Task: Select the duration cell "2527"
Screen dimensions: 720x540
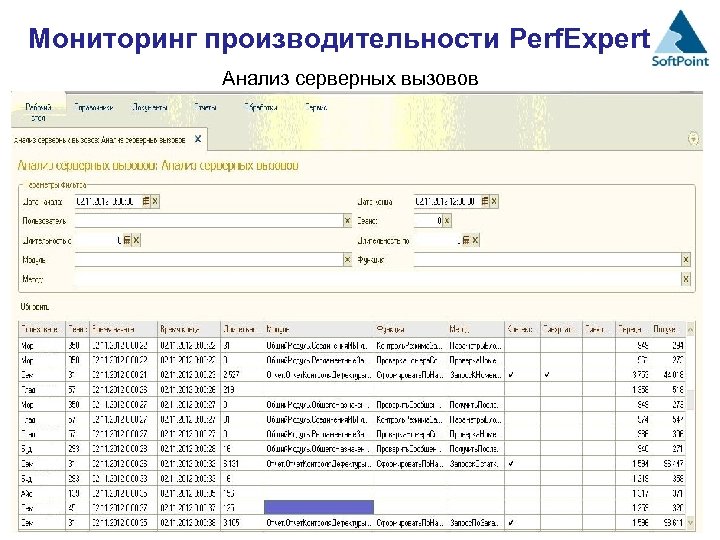Action: [242, 375]
